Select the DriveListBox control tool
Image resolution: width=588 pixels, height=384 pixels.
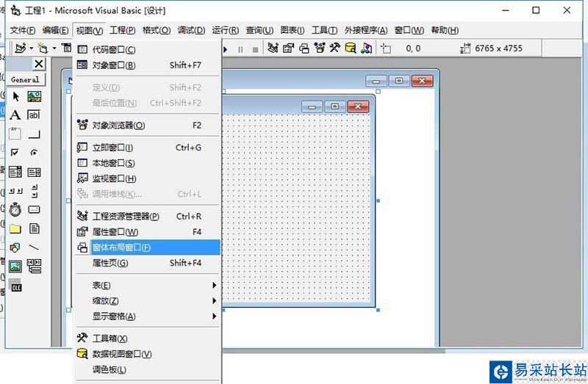tap(34, 210)
